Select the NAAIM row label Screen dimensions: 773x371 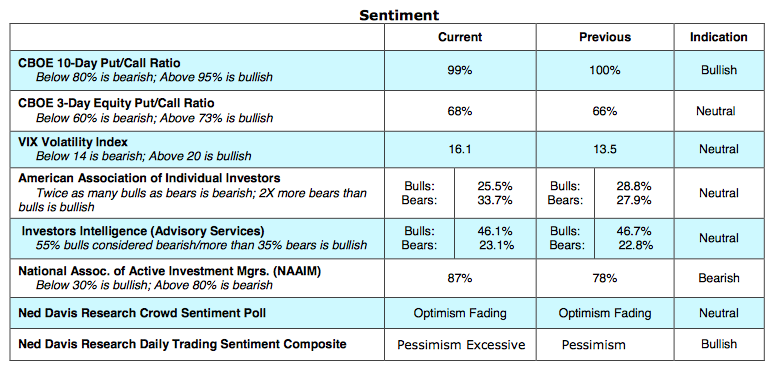tap(170, 271)
